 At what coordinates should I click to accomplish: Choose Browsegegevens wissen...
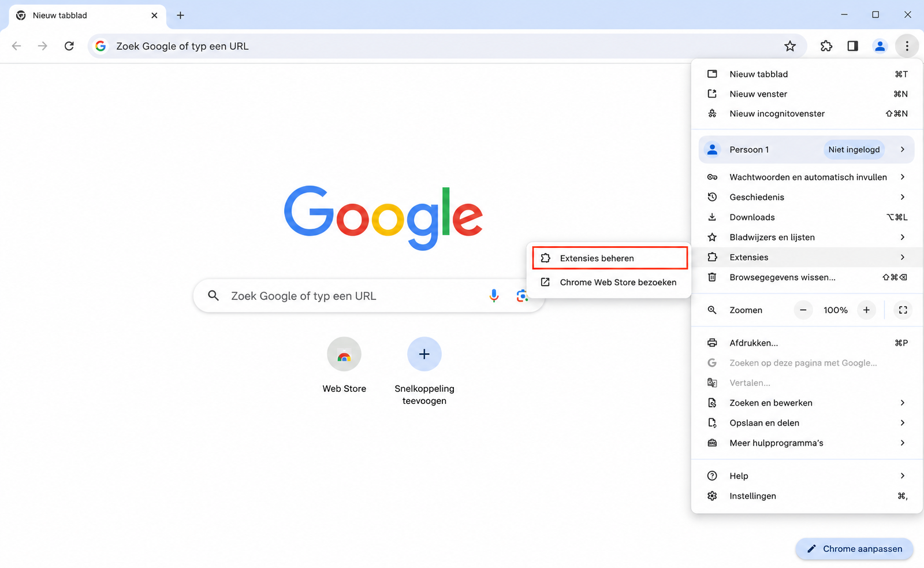[807, 277]
